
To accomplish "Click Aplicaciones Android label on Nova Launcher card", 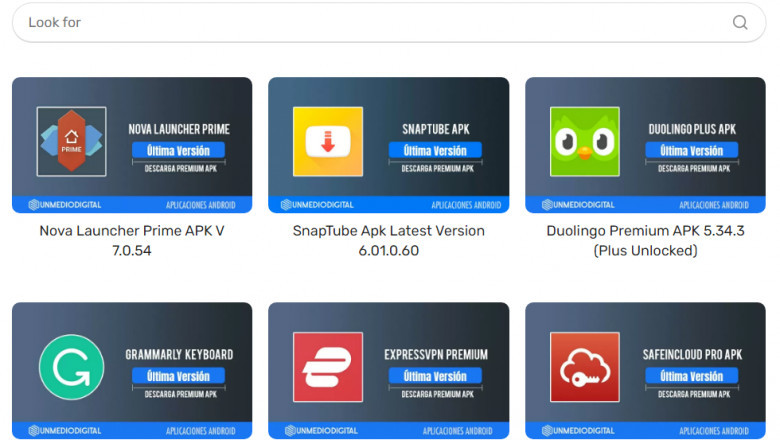I will [x=200, y=205].
